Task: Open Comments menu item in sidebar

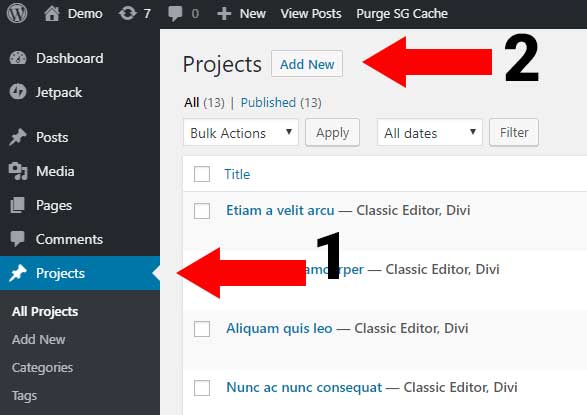Action: [x=69, y=239]
